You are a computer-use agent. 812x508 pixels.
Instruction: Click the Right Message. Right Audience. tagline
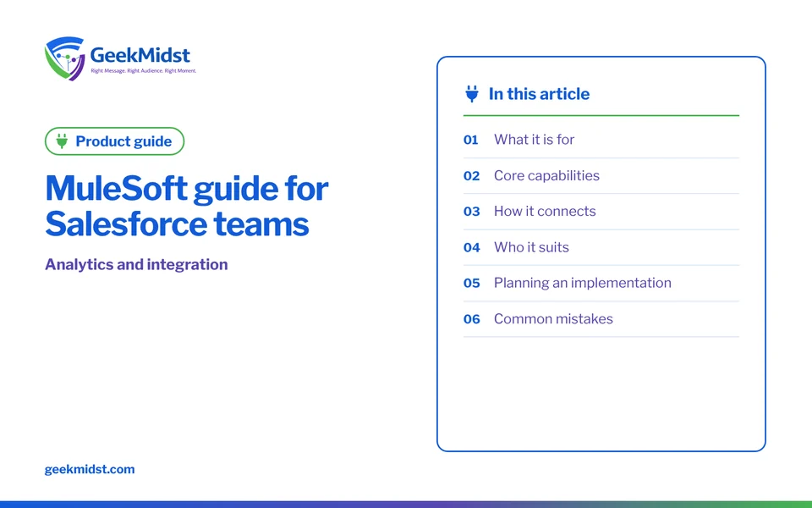tap(144, 70)
